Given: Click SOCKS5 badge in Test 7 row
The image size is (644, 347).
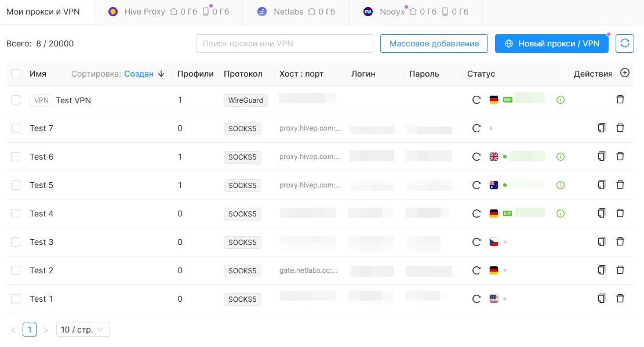Looking at the screenshot, I should [x=242, y=129].
